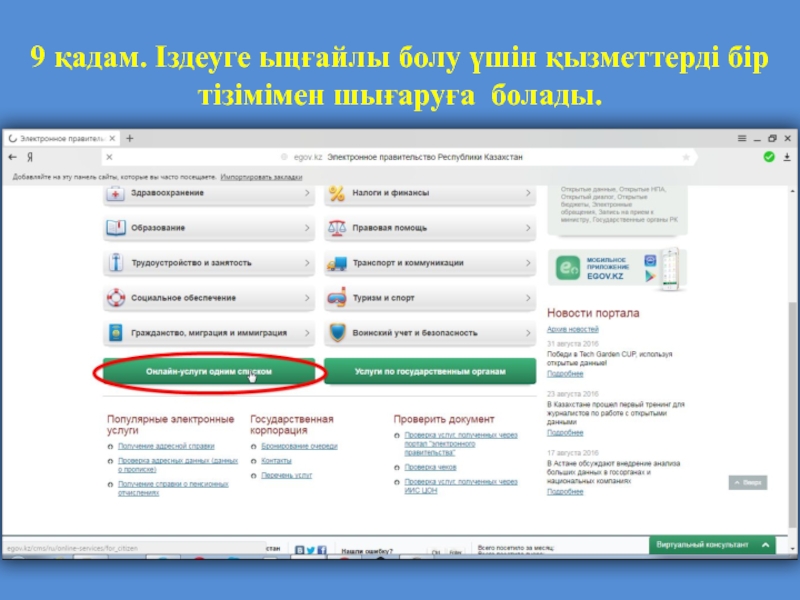Open Подробнее under Tech Garden CUP news

point(565,373)
